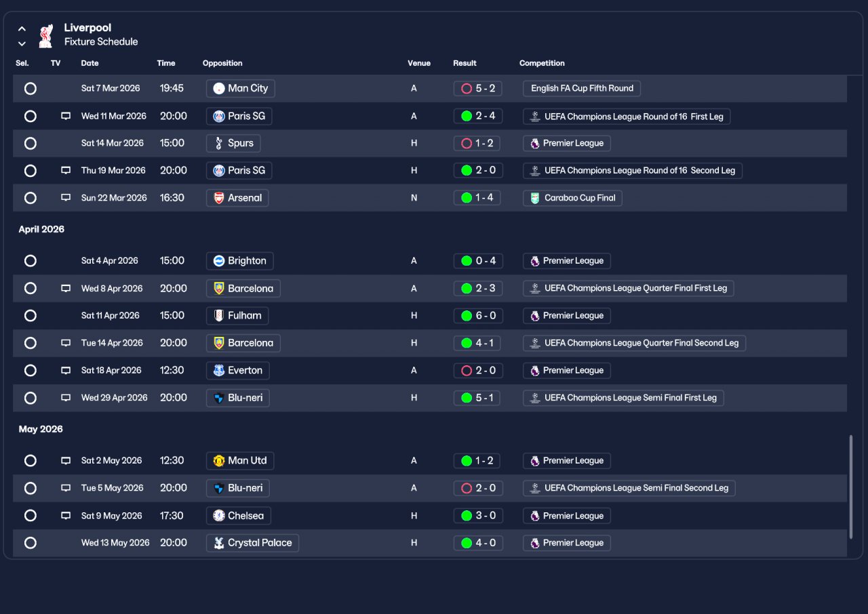The image size is (868, 614).
Task: Open UEFA Champions League Quarter Final First Leg
Action: [629, 288]
